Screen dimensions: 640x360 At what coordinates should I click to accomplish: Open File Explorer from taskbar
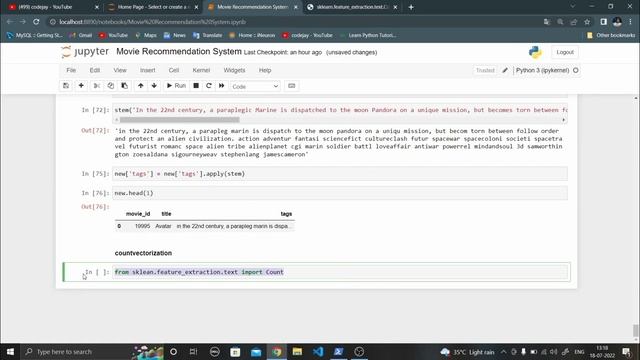[297, 351]
